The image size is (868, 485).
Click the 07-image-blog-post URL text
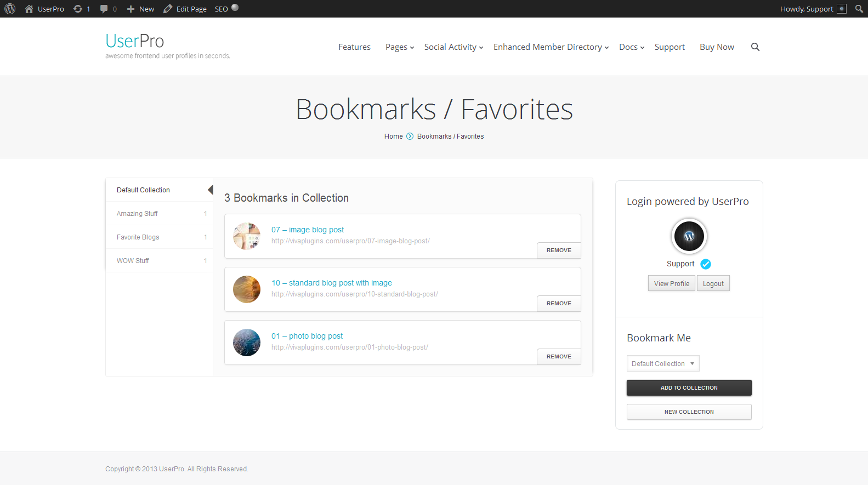coord(350,241)
